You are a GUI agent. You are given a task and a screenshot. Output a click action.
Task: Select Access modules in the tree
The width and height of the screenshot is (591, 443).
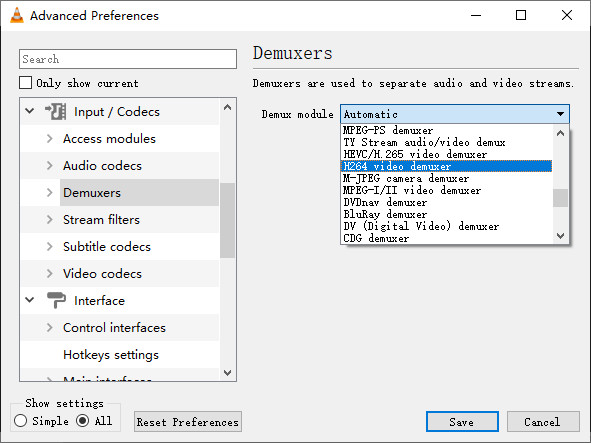[109, 139]
